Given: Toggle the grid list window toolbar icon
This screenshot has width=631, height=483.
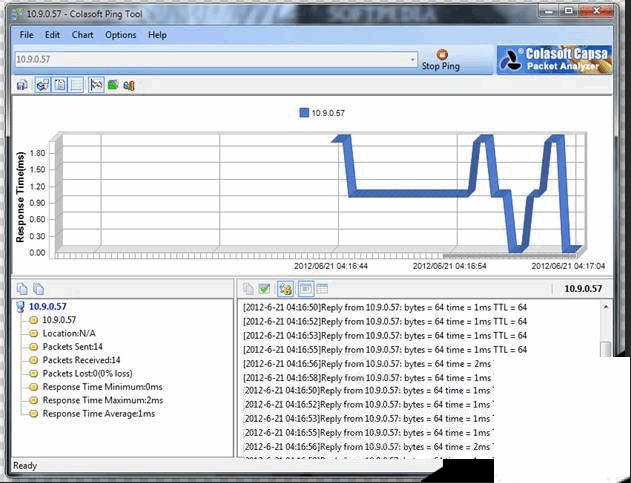Looking at the screenshot, I should pyautogui.click(x=76, y=85).
